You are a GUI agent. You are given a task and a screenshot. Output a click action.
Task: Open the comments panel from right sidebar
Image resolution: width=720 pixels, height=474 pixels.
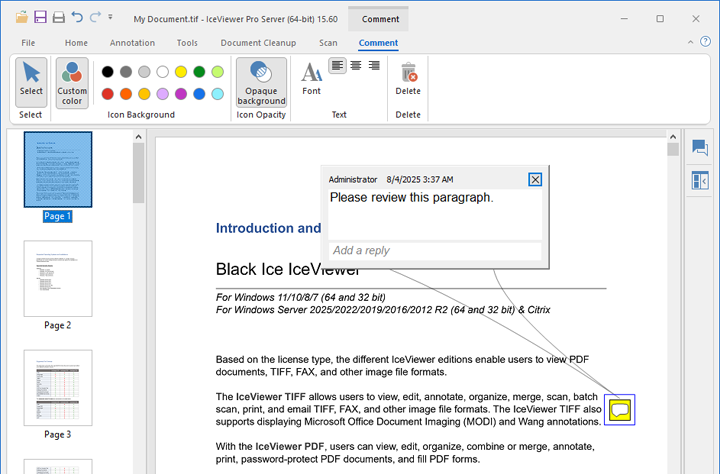click(x=699, y=149)
